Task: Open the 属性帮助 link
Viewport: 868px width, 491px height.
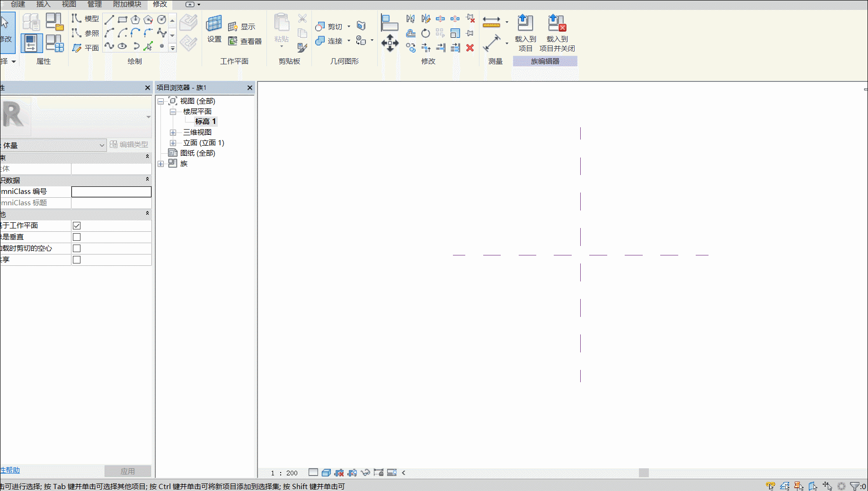Action: tap(10, 470)
